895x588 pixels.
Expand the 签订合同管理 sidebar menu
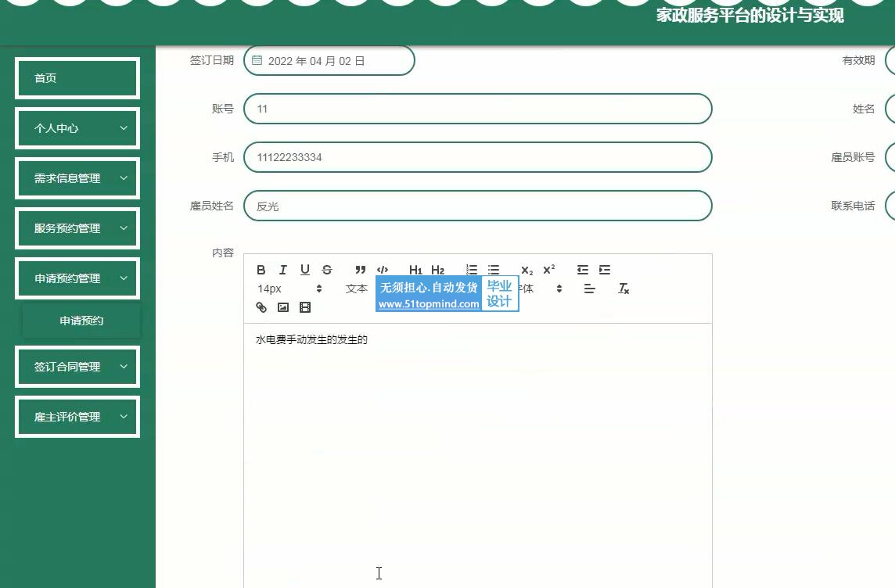point(77,367)
